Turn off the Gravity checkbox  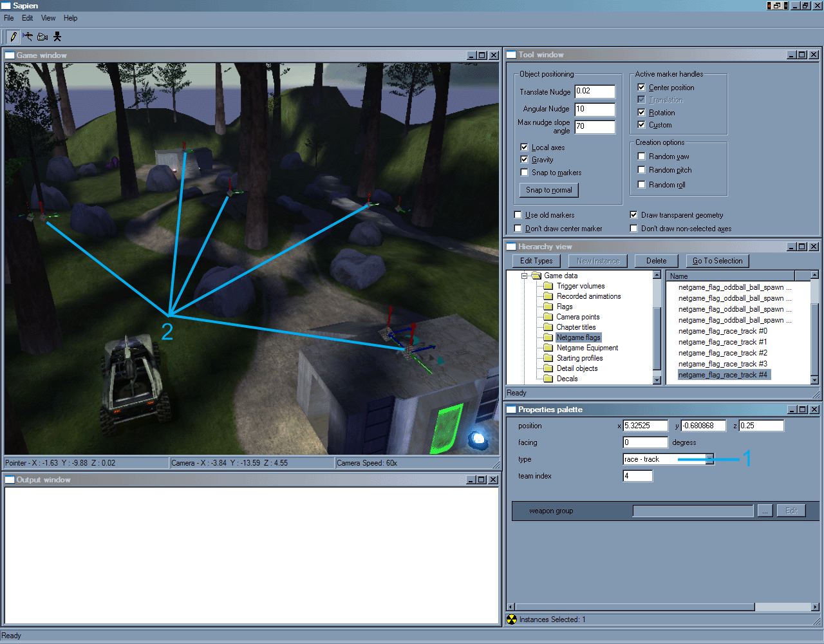[x=524, y=159]
